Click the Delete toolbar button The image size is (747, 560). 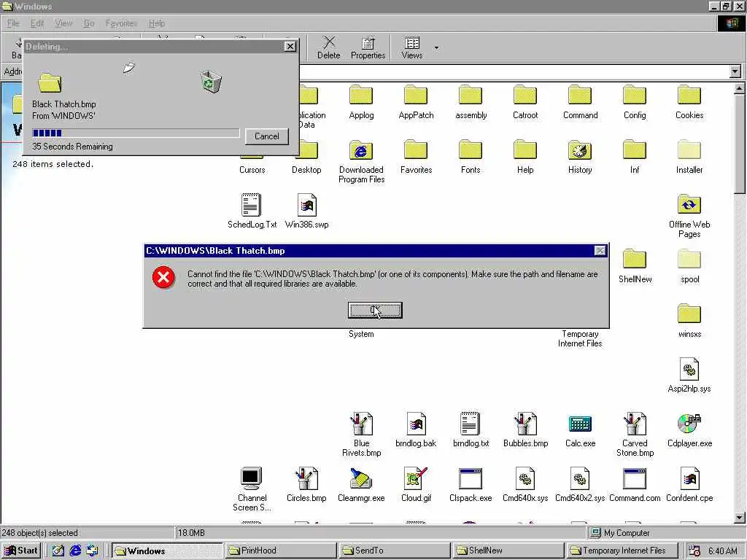[x=329, y=47]
